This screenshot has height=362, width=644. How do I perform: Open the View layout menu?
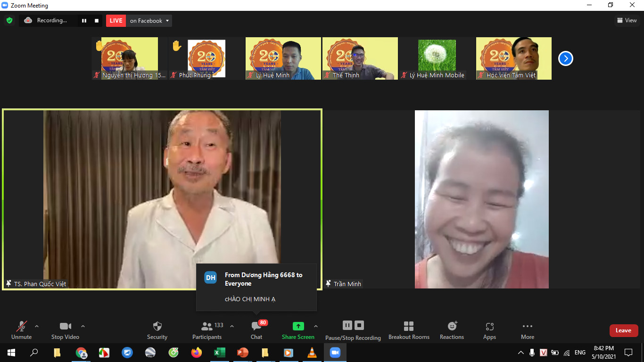coord(627,20)
